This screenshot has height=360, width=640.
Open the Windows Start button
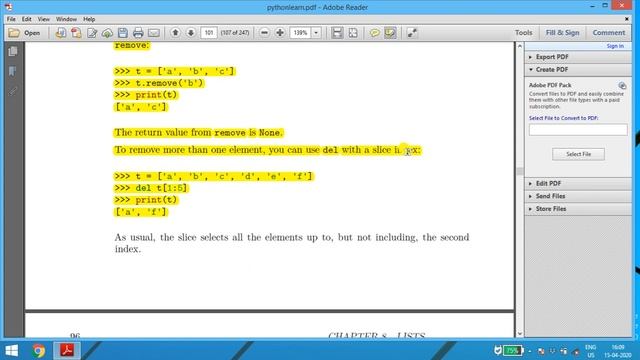click(x=11, y=351)
